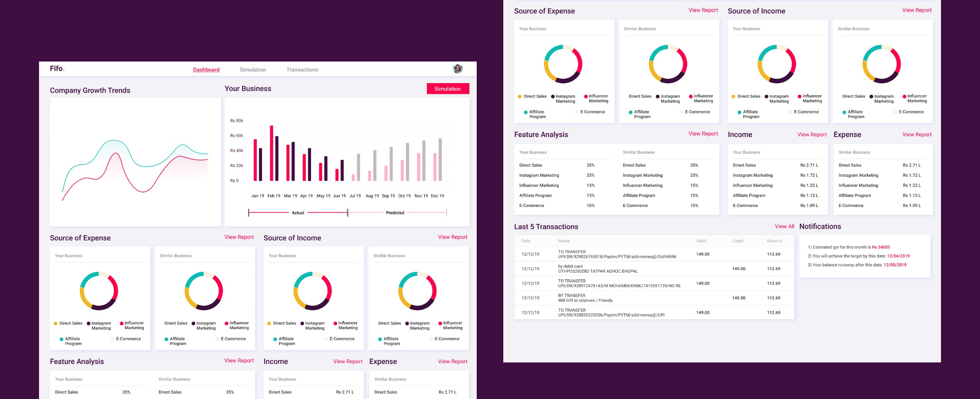Open the Simulation tab in top navigation
Screen dimensions: 980x399
pyautogui.click(x=252, y=70)
